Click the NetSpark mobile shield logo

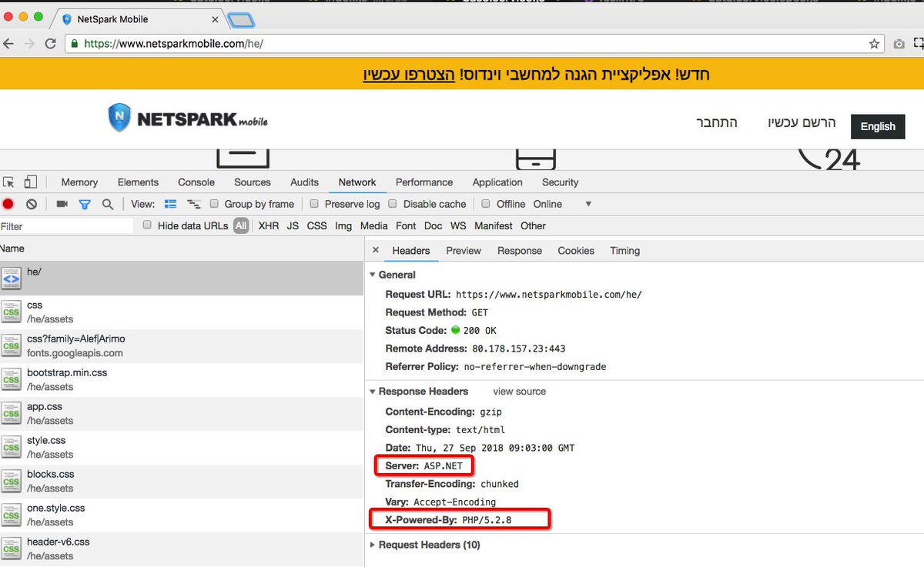click(121, 118)
